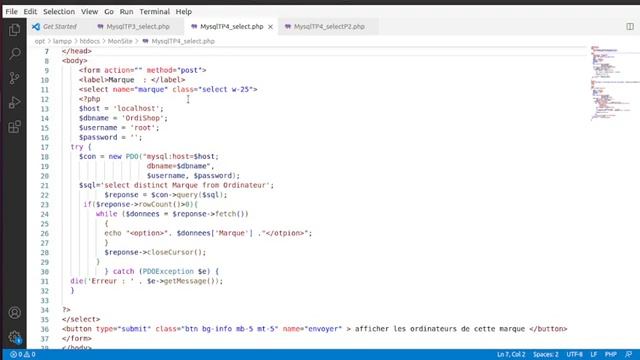Click the button type="submit" line
The width and height of the screenshot is (640, 360).
point(314,329)
